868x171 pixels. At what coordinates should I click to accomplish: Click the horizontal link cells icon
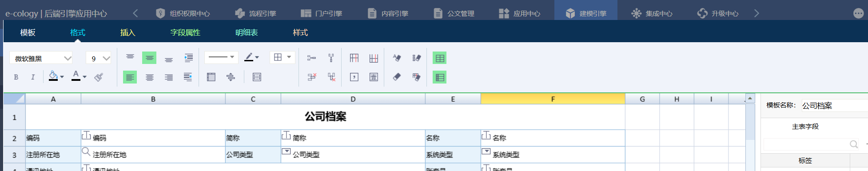(x=312, y=58)
